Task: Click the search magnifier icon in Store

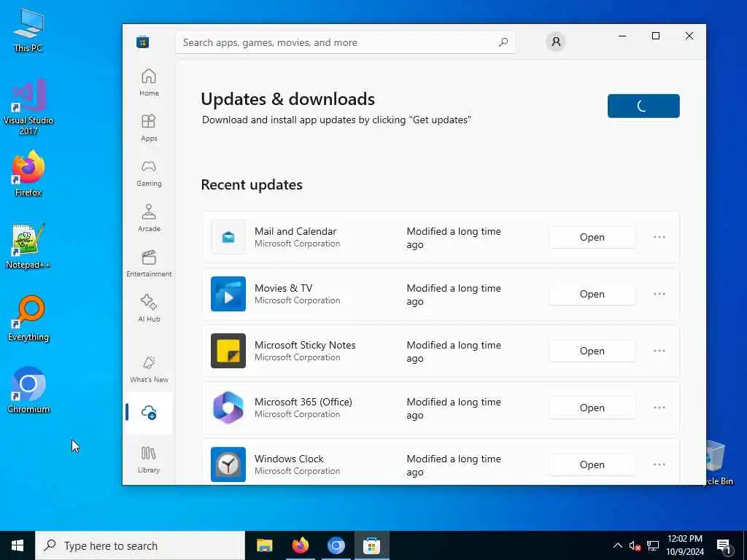Action: 503,42
